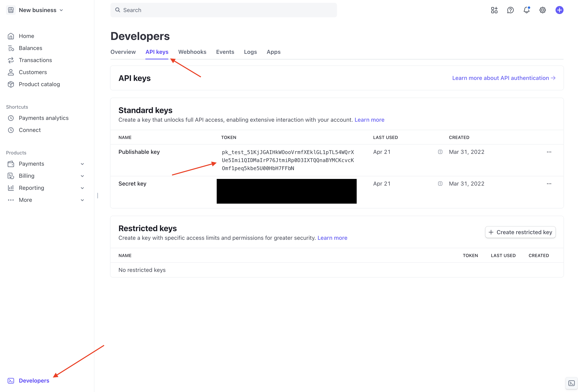
Task: Open the Events tab
Action: 225,52
